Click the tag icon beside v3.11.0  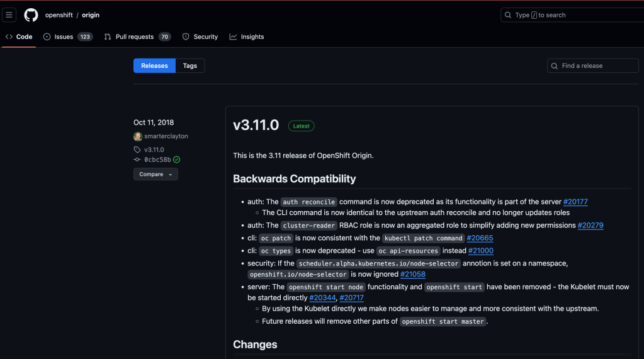(137, 150)
